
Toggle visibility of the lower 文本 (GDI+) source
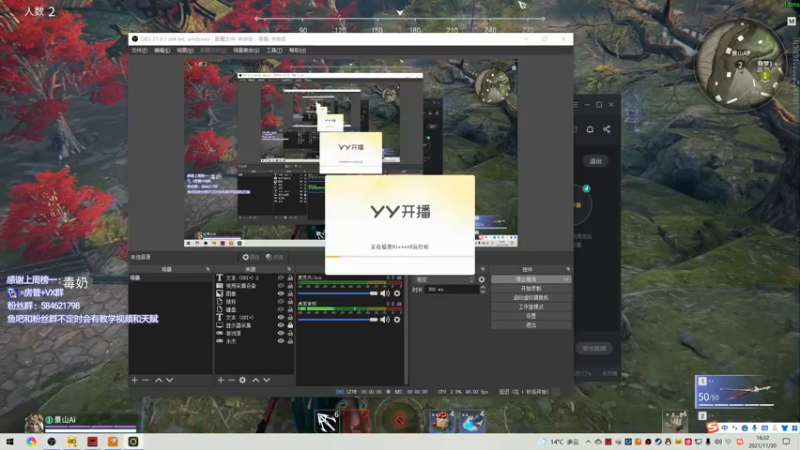tap(281, 317)
